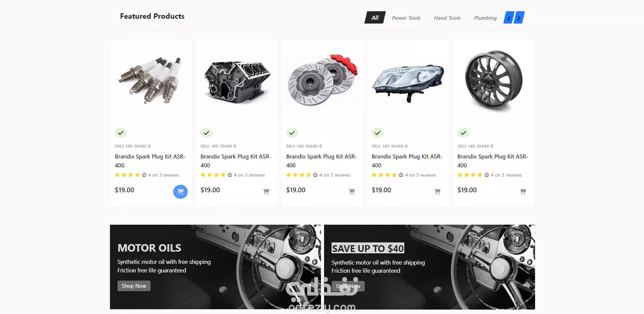Image resolution: width=644 pixels, height=314 pixels.
Task: Go to next featured products with right arrow
Action: [519, 18]
